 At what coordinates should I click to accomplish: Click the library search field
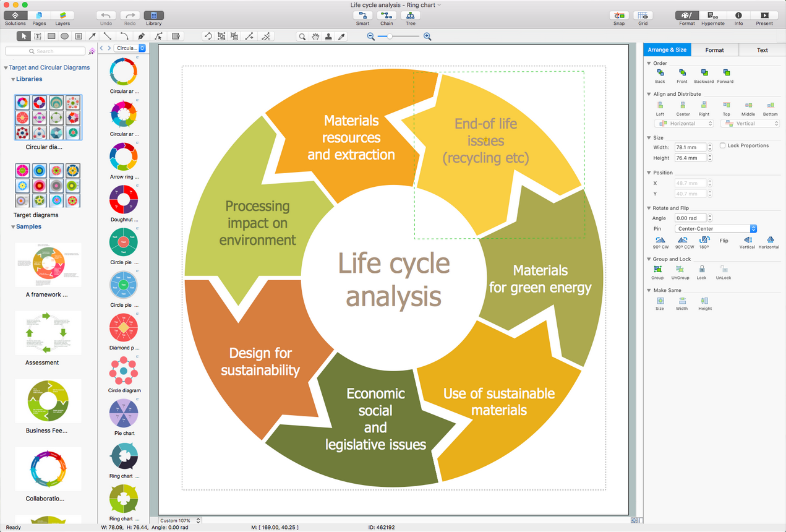[x=45, y=51]
